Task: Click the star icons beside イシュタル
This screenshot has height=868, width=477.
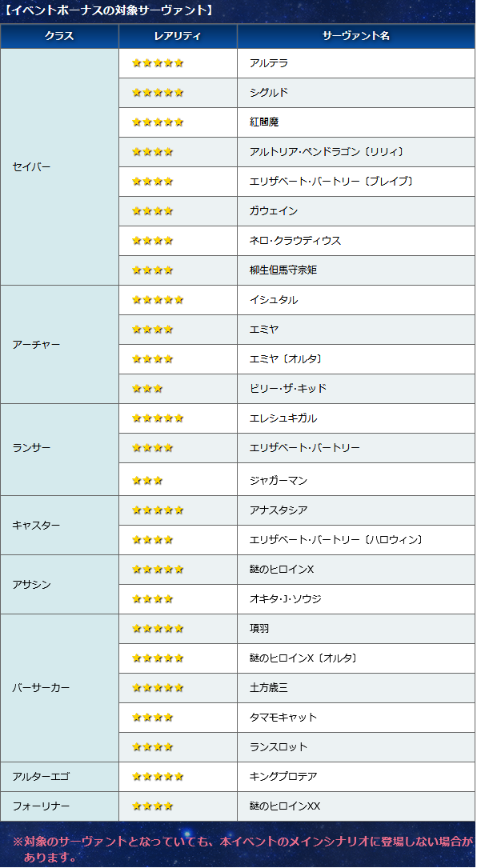Action: pyautogui.click(x=158, y=300)
